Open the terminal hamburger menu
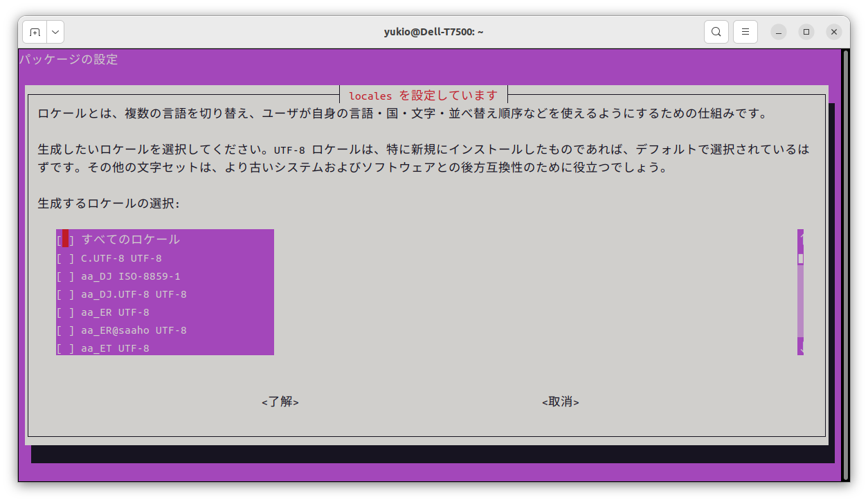 point(745,31)
